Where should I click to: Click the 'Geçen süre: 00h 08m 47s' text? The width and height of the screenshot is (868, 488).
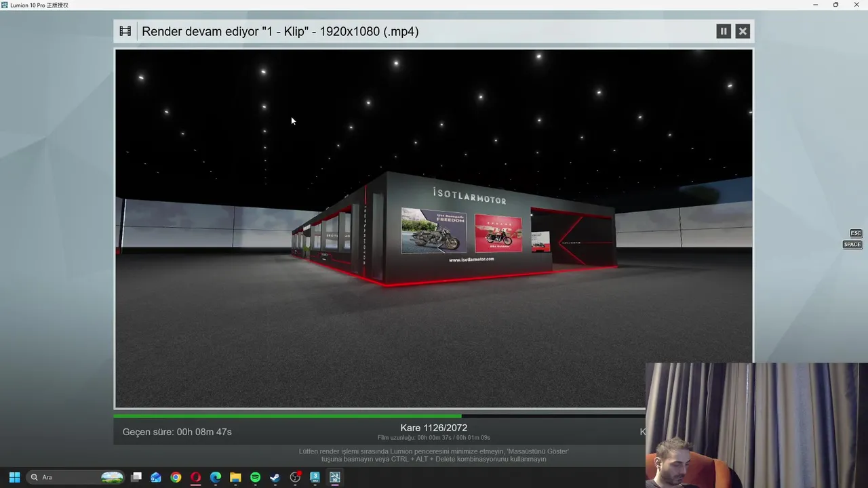click(177, 432)
